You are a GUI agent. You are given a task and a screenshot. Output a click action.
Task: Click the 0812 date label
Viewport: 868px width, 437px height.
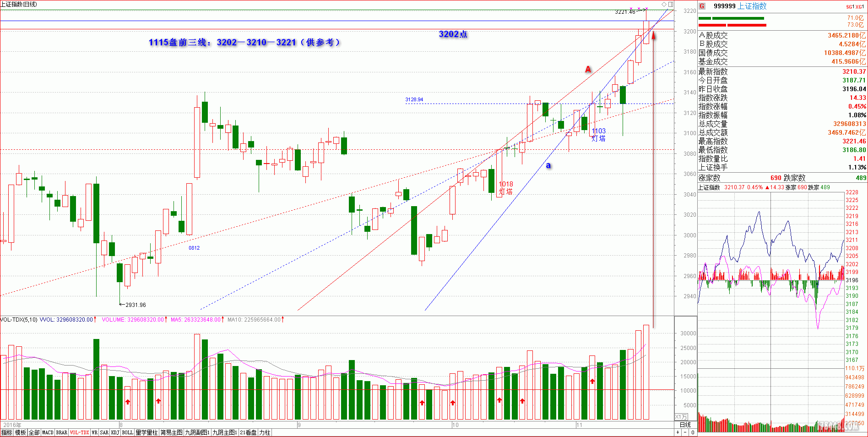coord(194,248)
